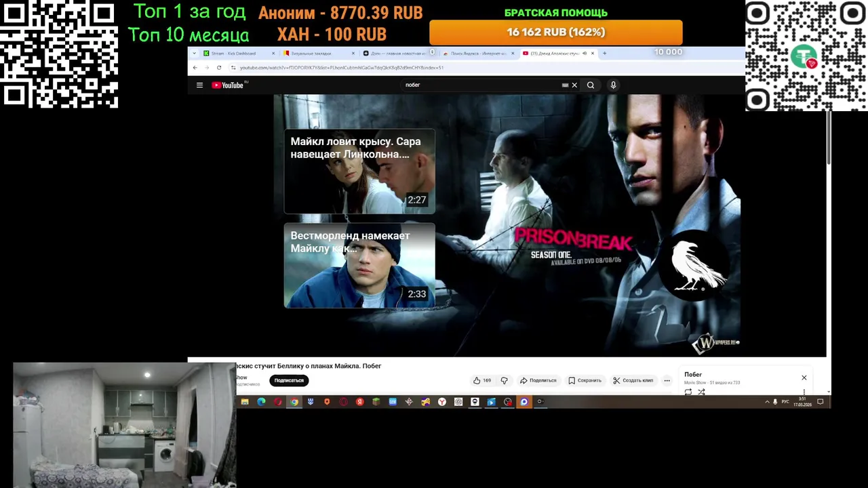Show hidden system tray icons
This screenshot has height=488, width=868.
(767, 401)
